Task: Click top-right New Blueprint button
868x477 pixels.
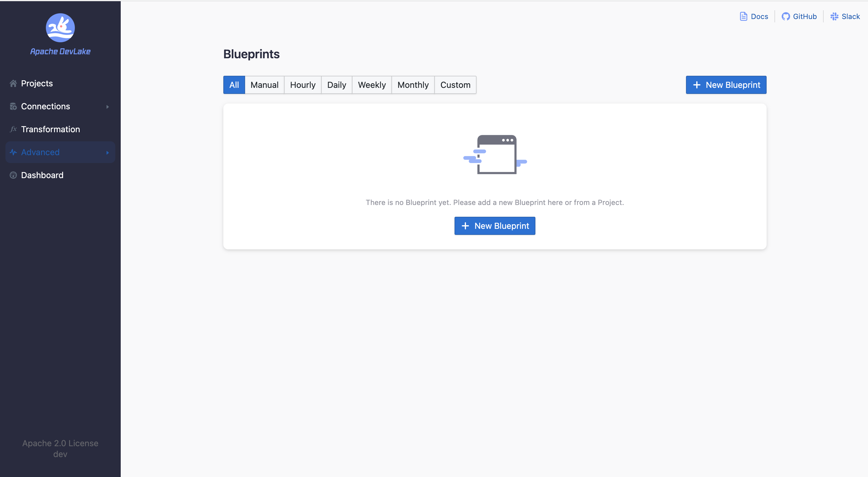Action: point(726,85)
